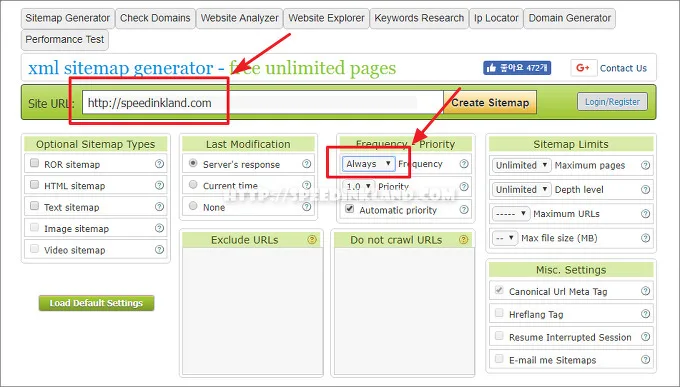Viewport: 680px width, 387px height.
Task: Open help icon for Server's response
Action: click(x=307, y=164)
